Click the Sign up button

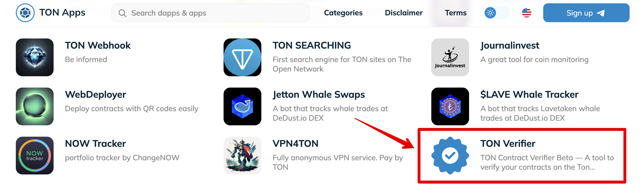[586, 13]
